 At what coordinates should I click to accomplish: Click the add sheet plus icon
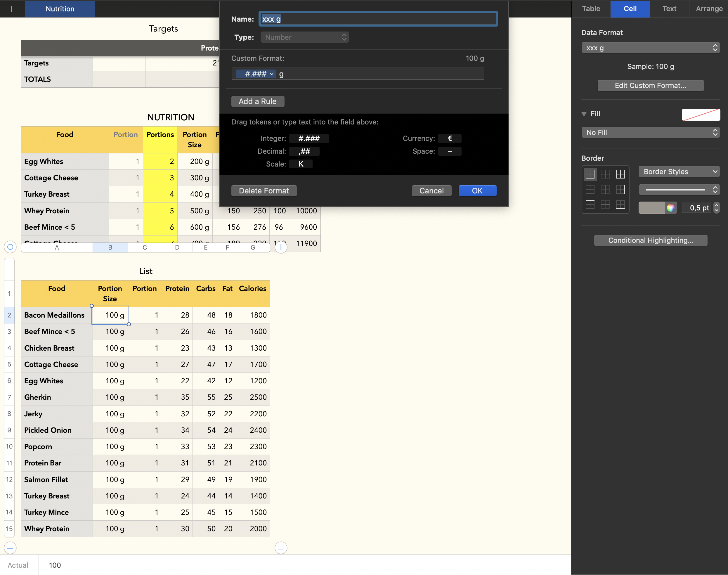(x=11, y=9)
